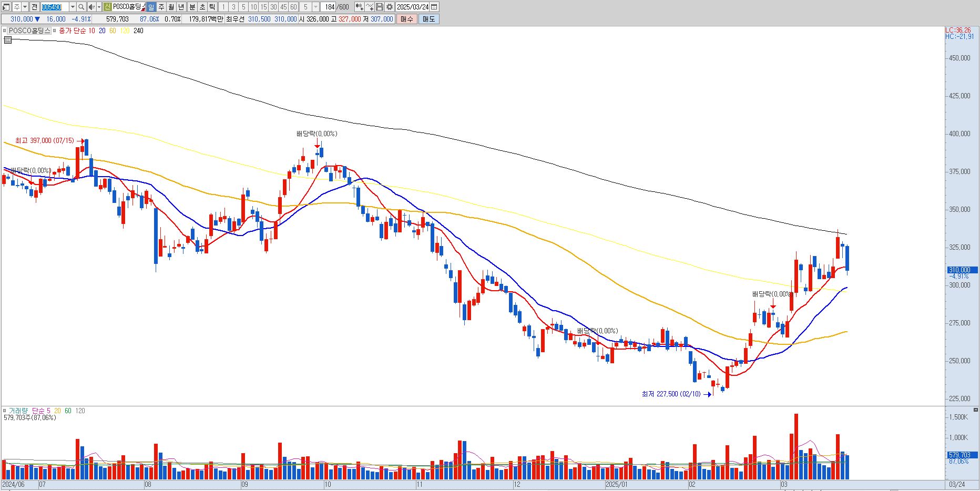Expand the speaker options dropdown arrow
This screenshot has height=491, width=980.
pyautogui.click(x=98, y=7)
